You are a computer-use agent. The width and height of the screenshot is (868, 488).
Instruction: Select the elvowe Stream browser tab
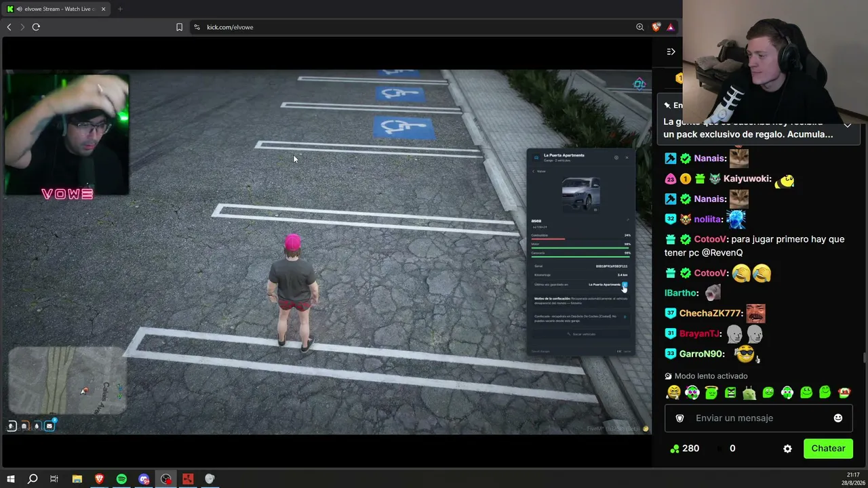[x=57, y=9]
